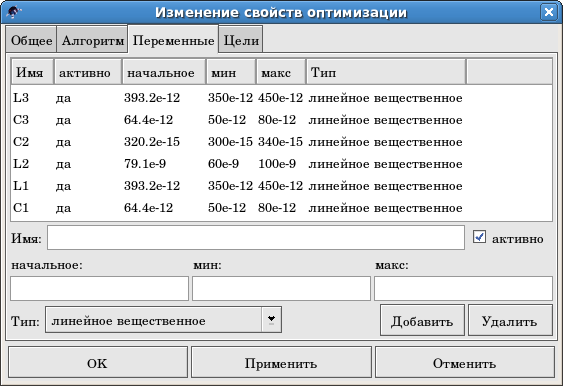
Task: Click the активно column header
Action: 88,72
